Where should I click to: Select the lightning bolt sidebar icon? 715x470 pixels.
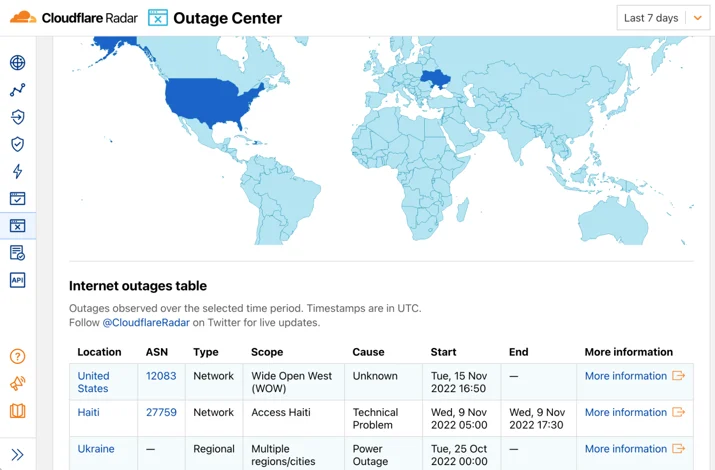tap(17, 171)
